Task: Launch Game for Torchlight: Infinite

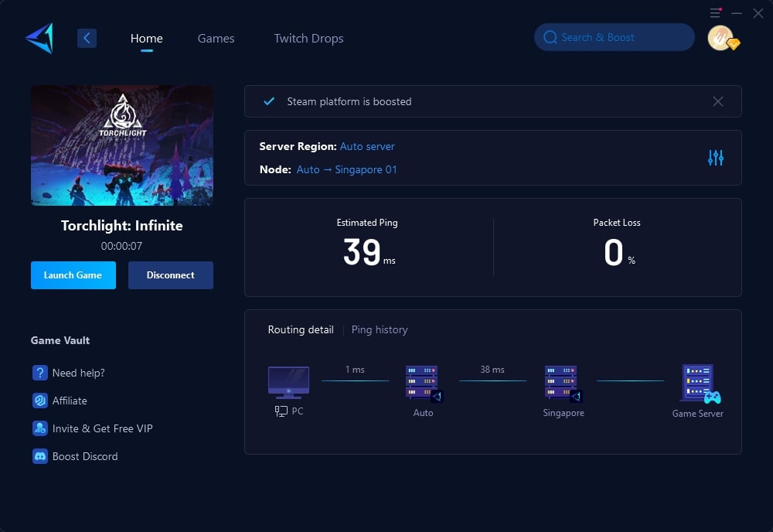Action: [x=73, y=275]
